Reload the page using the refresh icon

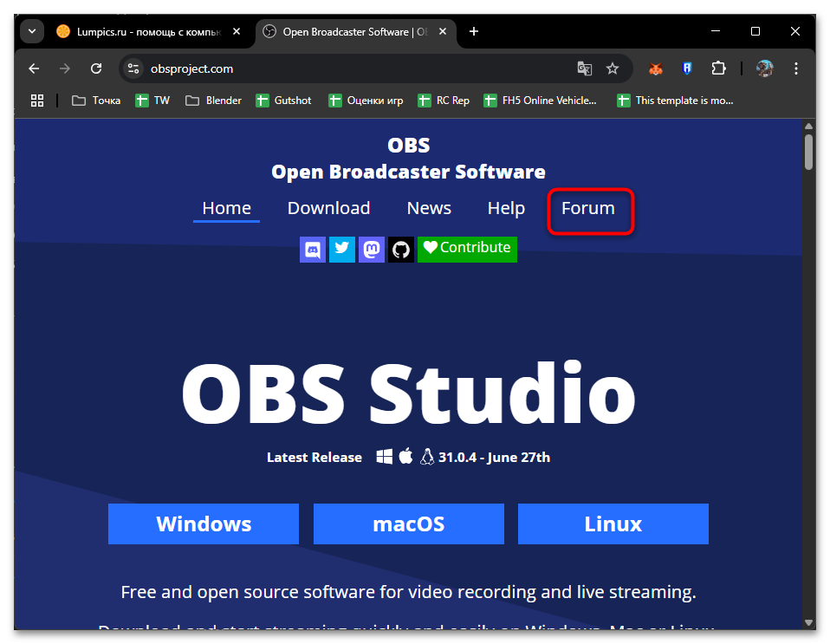[x=96, y=68]
